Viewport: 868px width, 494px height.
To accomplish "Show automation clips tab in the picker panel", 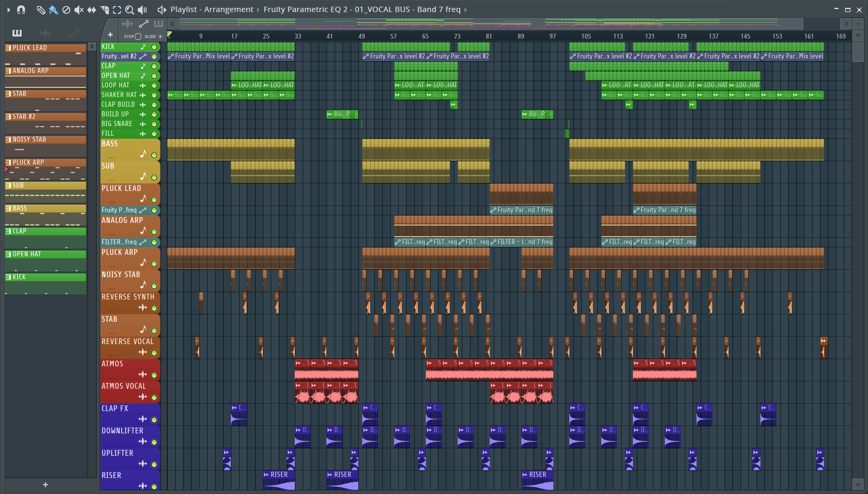I will (x=74, y=33).
